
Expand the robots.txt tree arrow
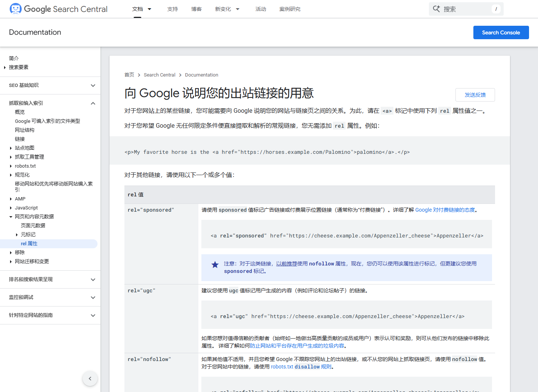click(10, 166)
